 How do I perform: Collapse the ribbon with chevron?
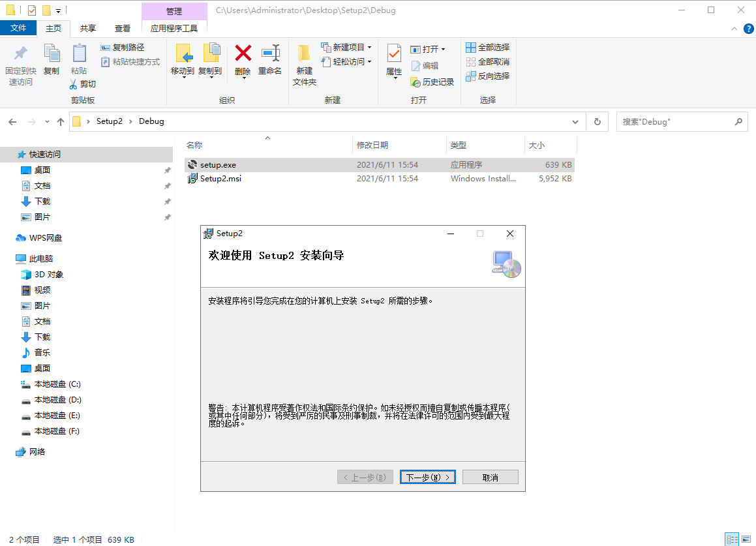(734, 29)
